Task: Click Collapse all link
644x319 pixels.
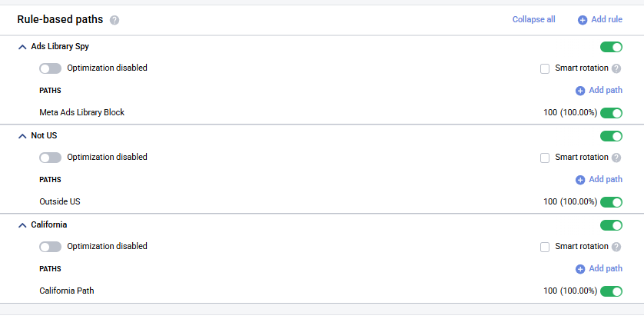Action: point(533,20)
